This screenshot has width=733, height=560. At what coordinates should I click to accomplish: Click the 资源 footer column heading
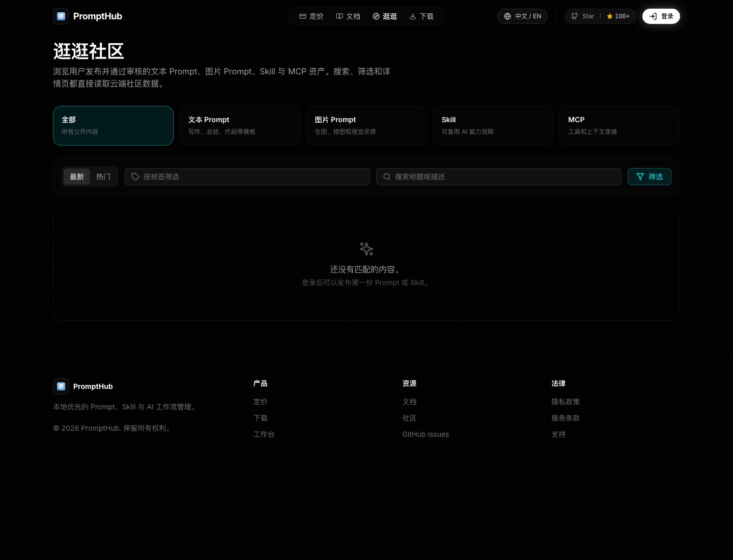click(410, 383)
